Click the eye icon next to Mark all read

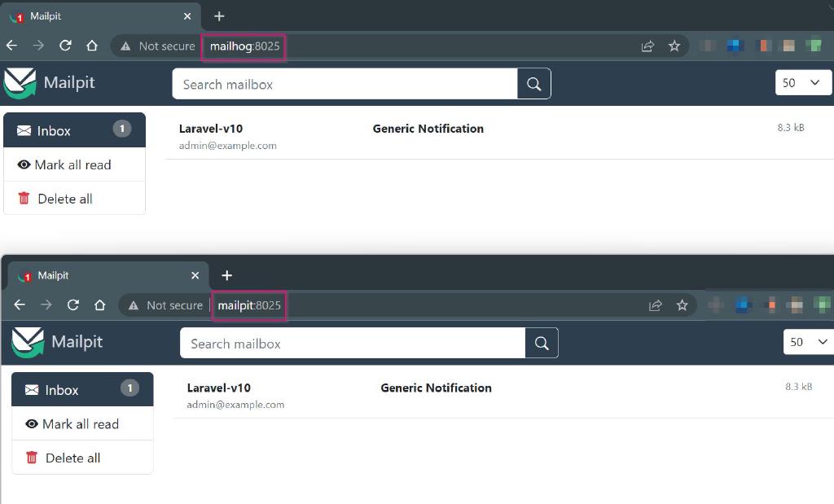[x=24, y=164]
